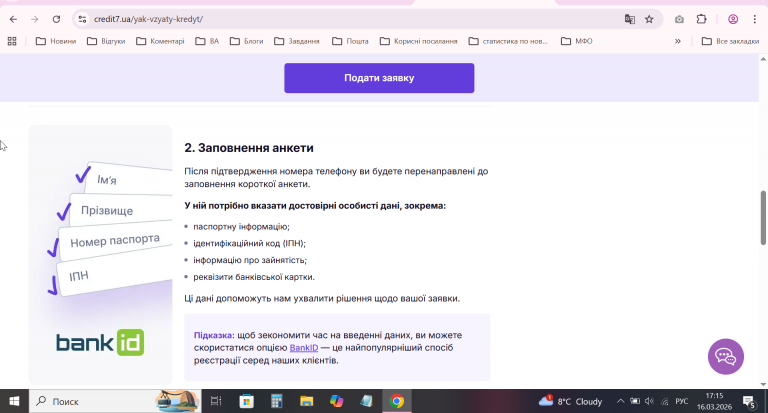
Task: Go back to the previous page
Action: [x=13, y=19]
